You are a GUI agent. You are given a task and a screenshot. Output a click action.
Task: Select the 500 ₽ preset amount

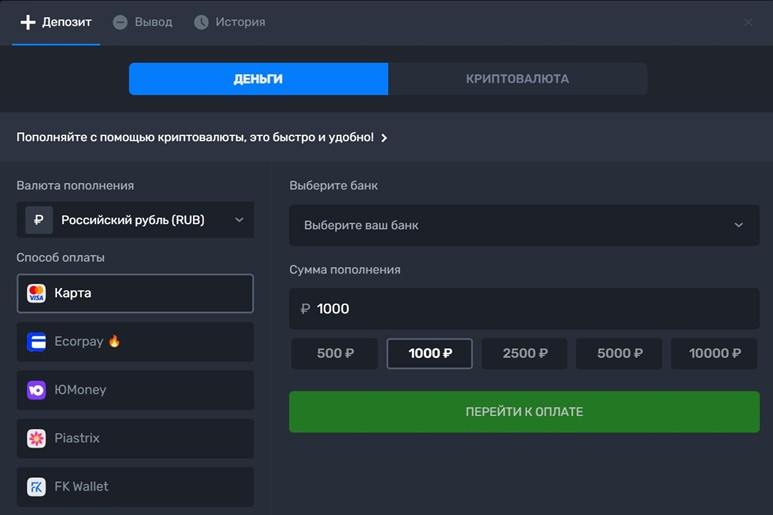pos(334,353)
